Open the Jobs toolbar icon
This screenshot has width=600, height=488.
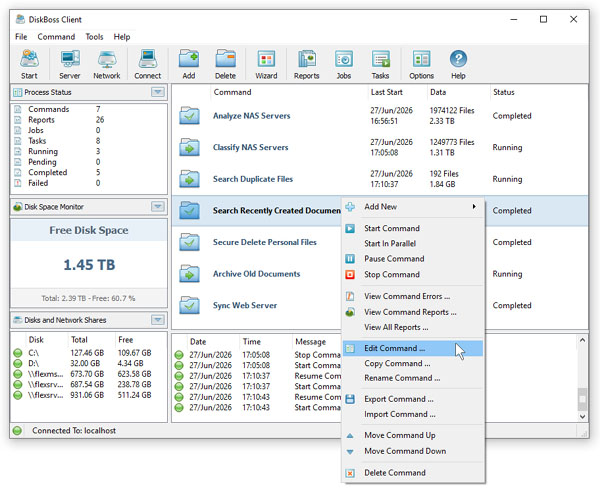[344, 64]
